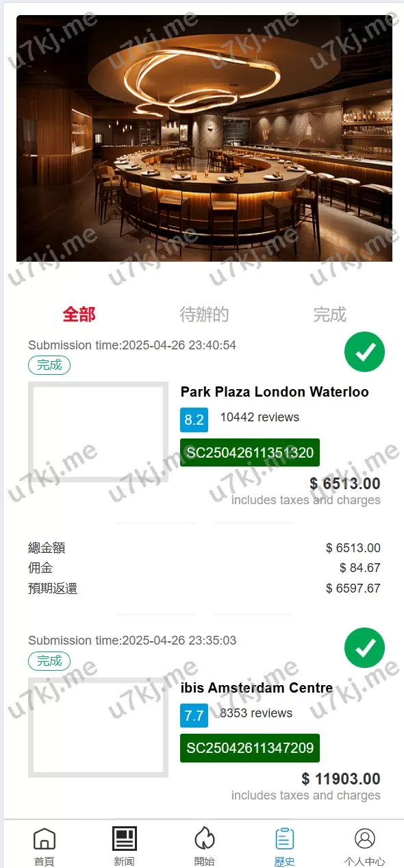Switch to the 完成 tab
This screenshot has height=868, width=404.
[x=330, y=314]
